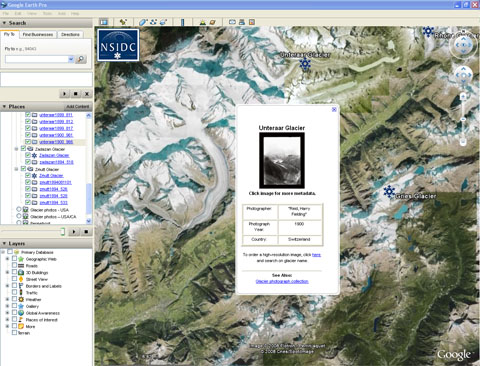Click the 'here' link in balloon

pyautogui.click(x=316, y=255)
